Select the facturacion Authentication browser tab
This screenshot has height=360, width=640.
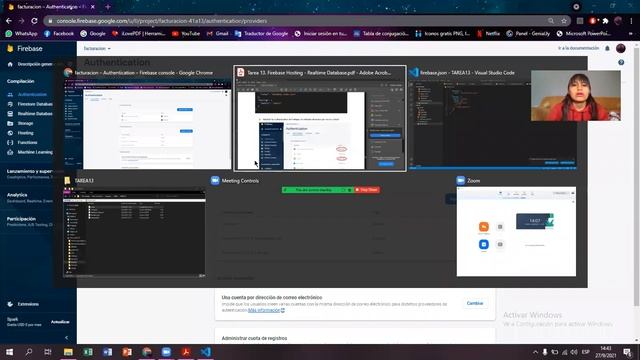(x=51, y=7)
